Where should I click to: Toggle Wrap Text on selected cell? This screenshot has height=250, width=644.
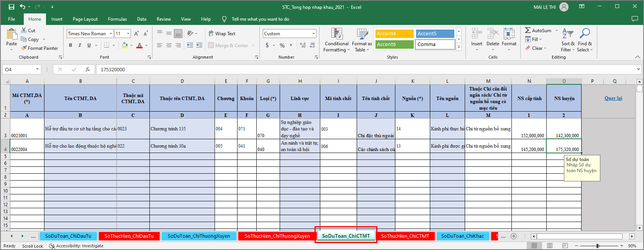pos(222,34)
